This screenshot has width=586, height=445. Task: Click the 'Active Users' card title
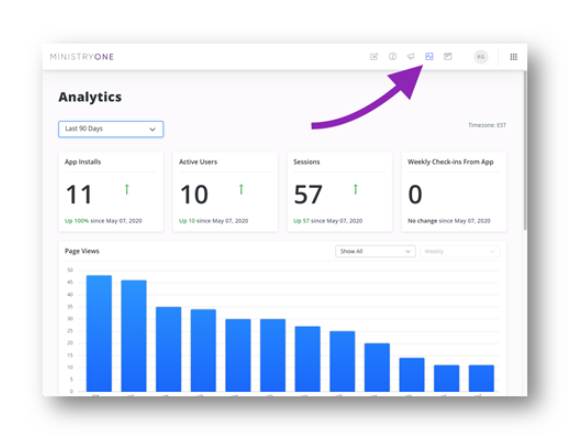(198, 162)
